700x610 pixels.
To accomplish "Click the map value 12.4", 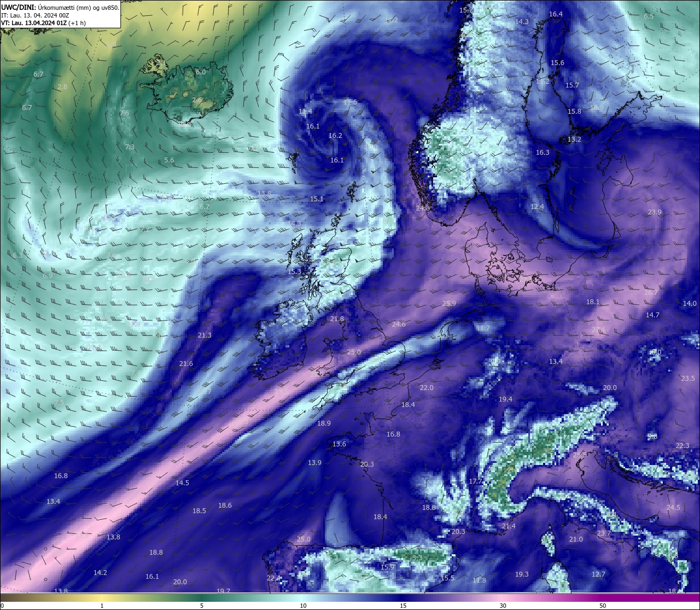I will pyautogui.click(x=537, y=207).
